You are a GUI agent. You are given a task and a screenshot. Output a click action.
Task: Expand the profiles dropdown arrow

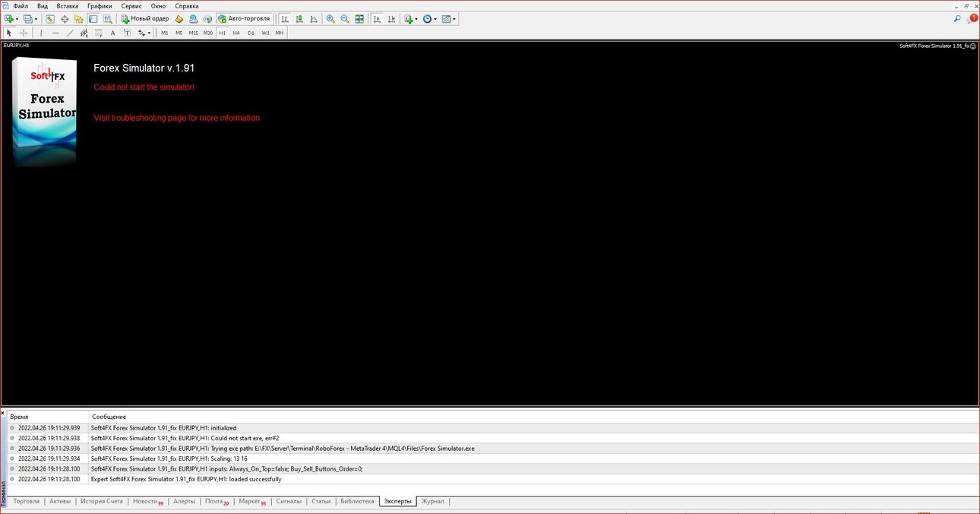[36, 19]
